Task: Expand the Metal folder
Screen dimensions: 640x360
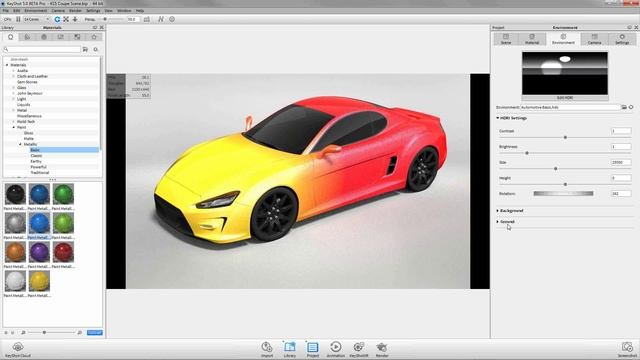Action: (x=13, y=110)
